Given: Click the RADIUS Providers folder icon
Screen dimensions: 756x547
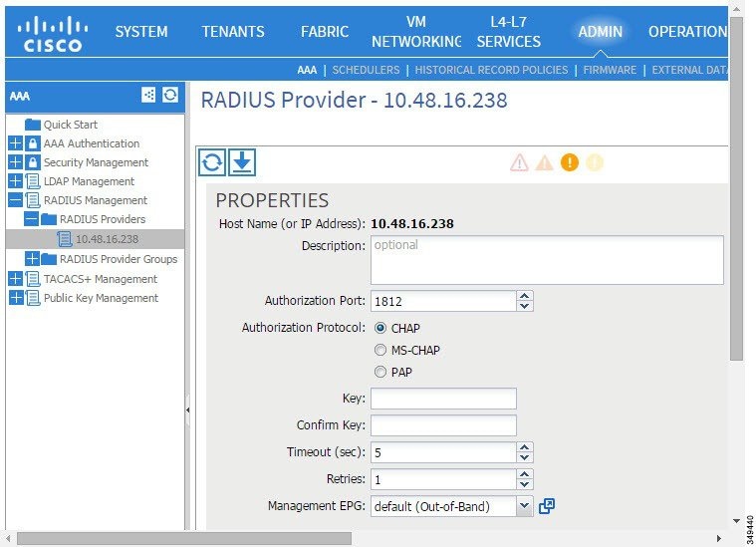Looking at the screenshot, I should [x=49, y=219].
